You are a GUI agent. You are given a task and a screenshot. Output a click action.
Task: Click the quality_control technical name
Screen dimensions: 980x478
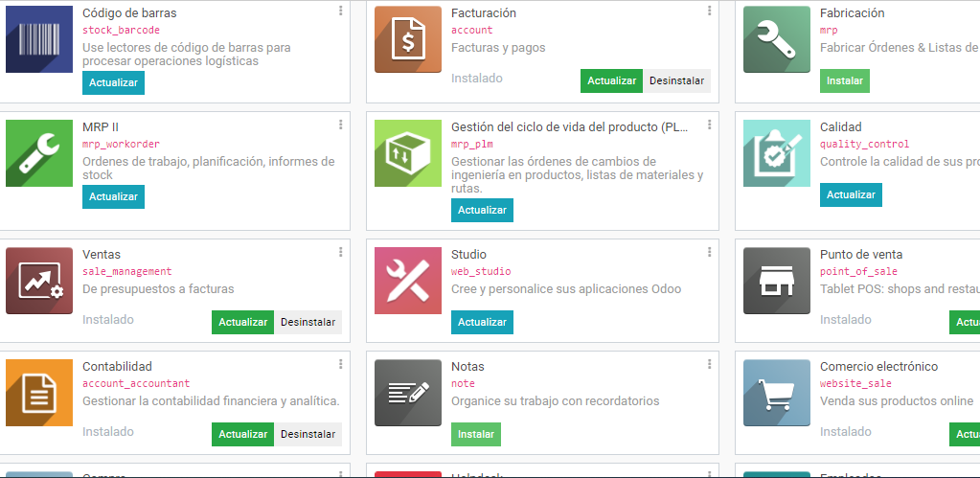tap(864, 144)
